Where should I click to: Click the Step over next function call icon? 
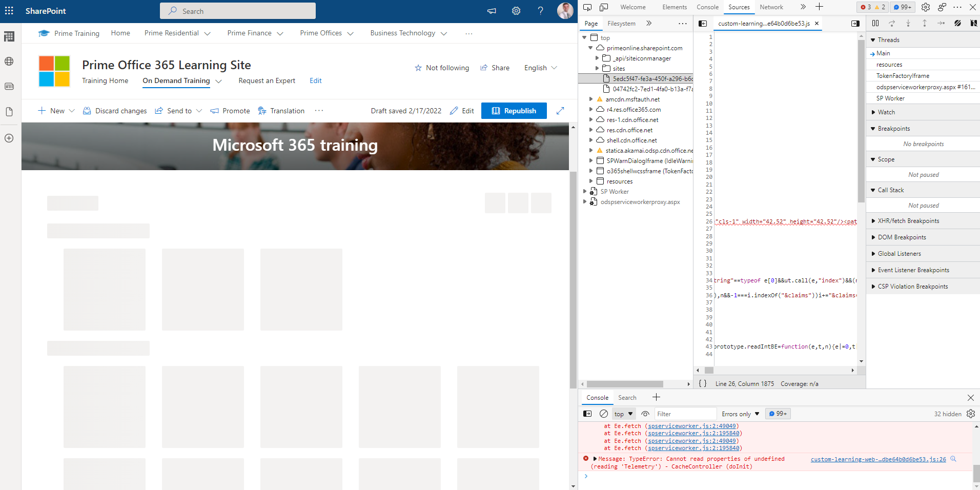pos(892,23)
